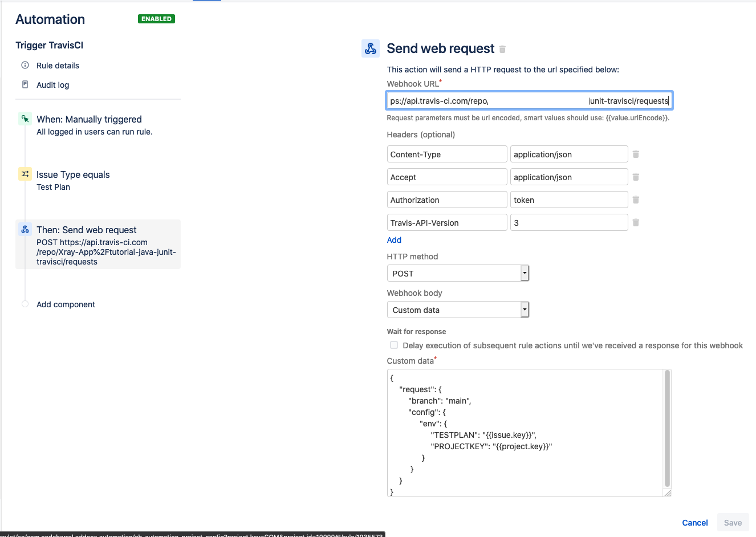Click the "branch": "main" line
Viewport: 756px width, 537px height.
pos(440,401)
